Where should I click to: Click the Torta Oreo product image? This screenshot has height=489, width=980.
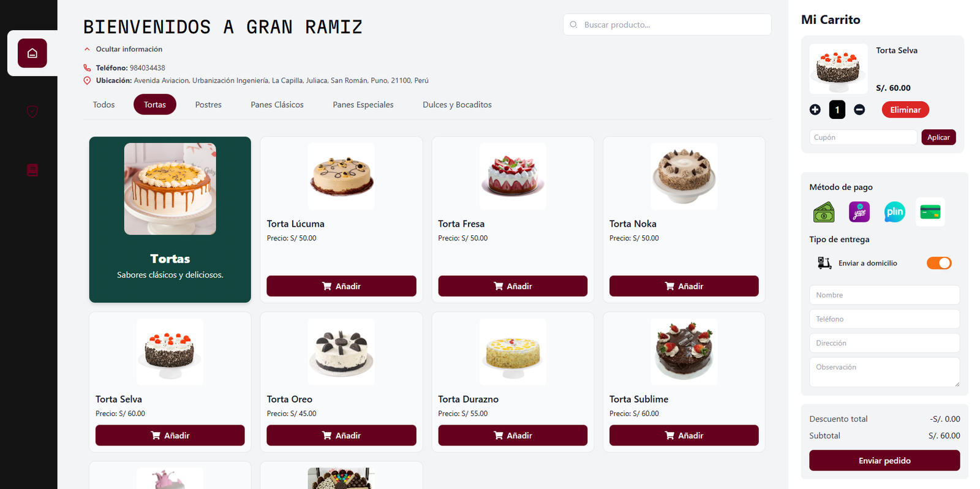tap(341, 352)
